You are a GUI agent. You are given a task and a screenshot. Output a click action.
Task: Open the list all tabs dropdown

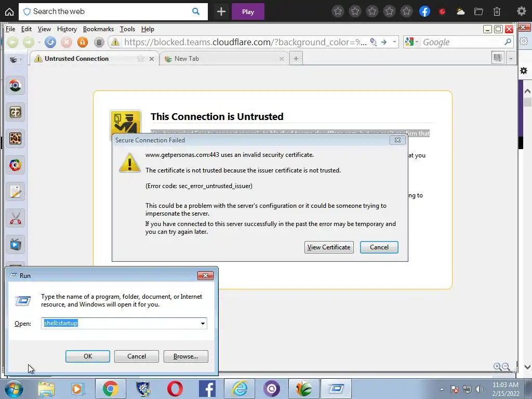pyautogui.click(x=511, y=59)
